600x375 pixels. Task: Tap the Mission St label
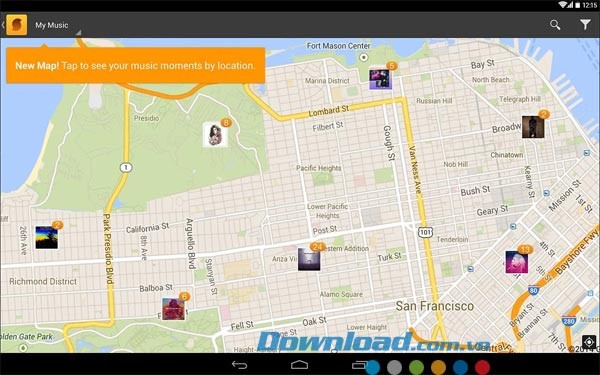click(565, 196)
